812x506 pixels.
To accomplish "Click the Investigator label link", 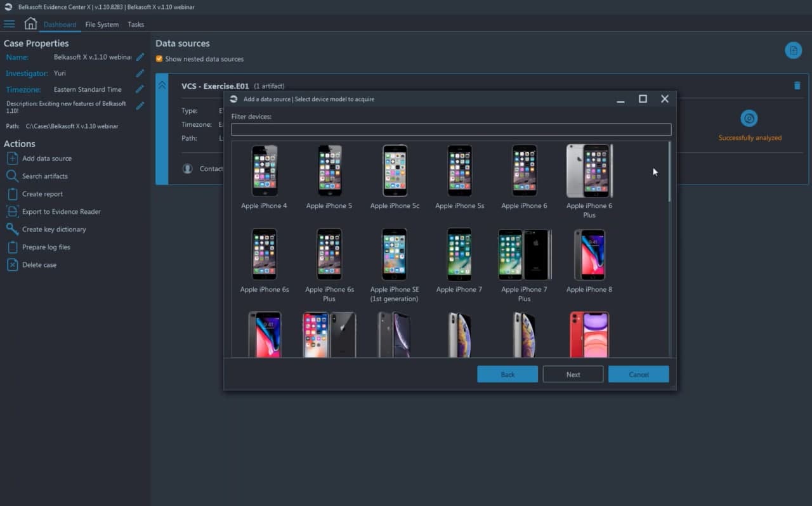I will (x=27, y=74).
